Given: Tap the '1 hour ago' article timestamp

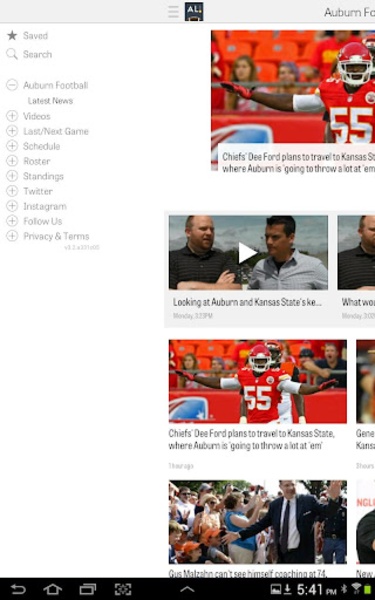Looking at the screenshot, I should (x=181, y=466).
